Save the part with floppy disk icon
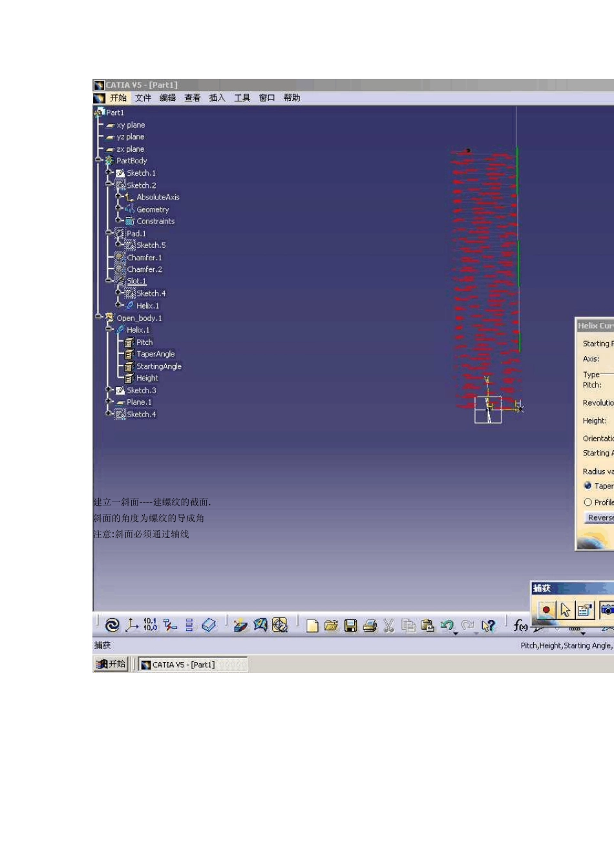The width and height of the screenshot is (614, 868). click(350, 625)
